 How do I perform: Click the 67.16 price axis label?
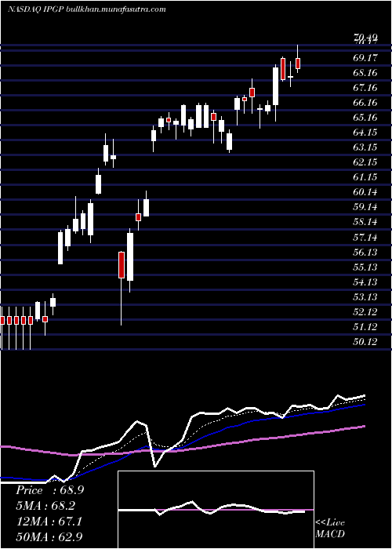click(x=365, y=88)
